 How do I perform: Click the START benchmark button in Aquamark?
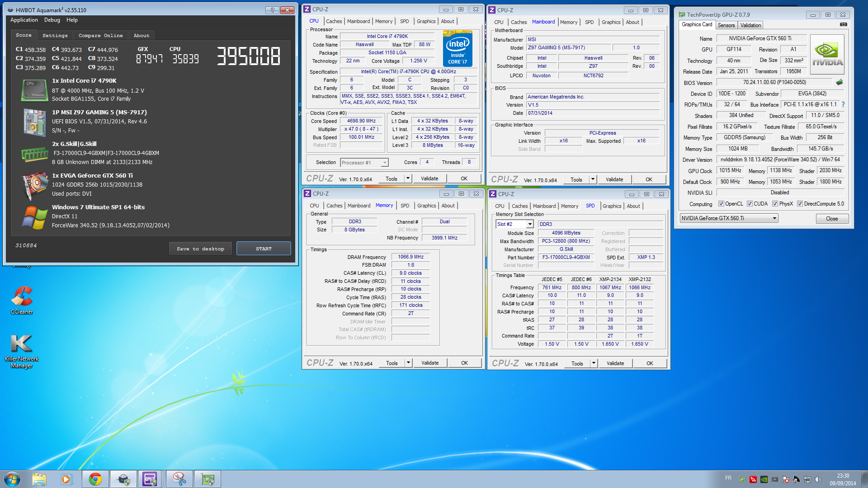point(264,249)
